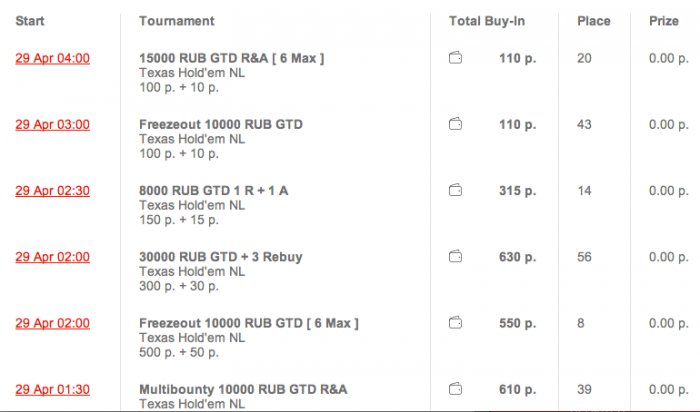Click wallet icon for 30000 RUB GTD tournament
700x412 pixels.
point(456,257)
